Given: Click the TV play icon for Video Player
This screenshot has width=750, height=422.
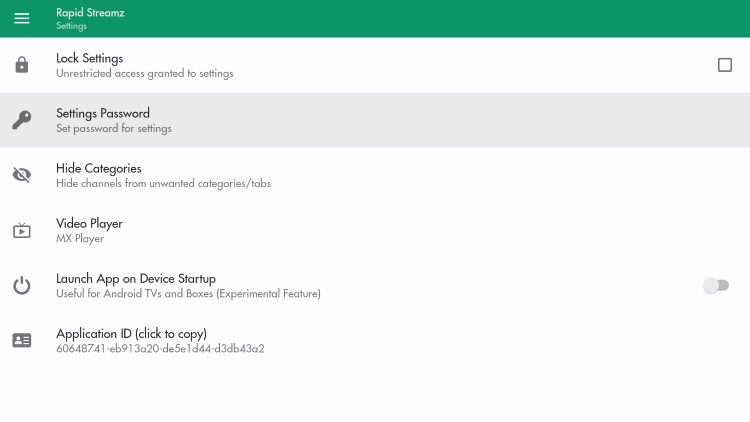Looking at the screenshot, I should coord(21,231).
